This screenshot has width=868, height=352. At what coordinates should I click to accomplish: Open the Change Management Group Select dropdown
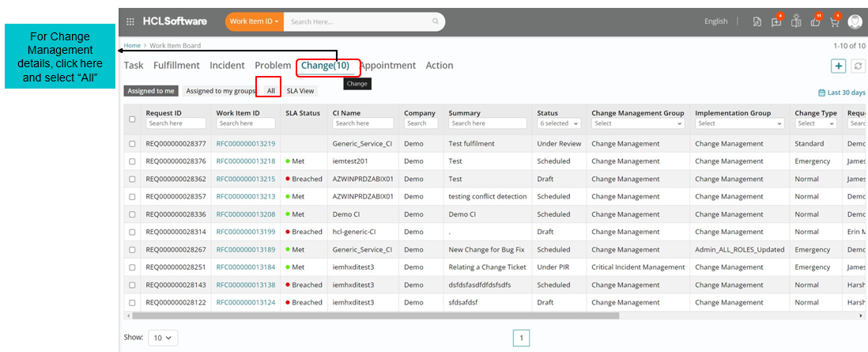(638, 123)
